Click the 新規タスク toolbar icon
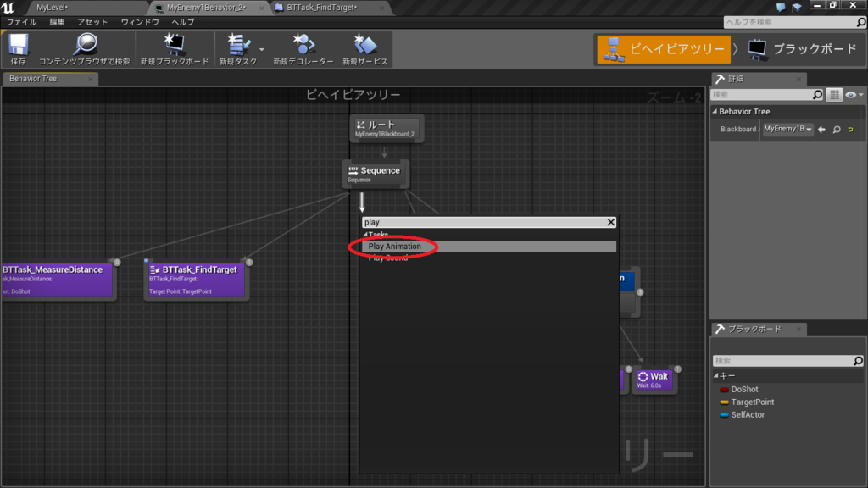Screen dimensions: 868x488 (238, 44)
